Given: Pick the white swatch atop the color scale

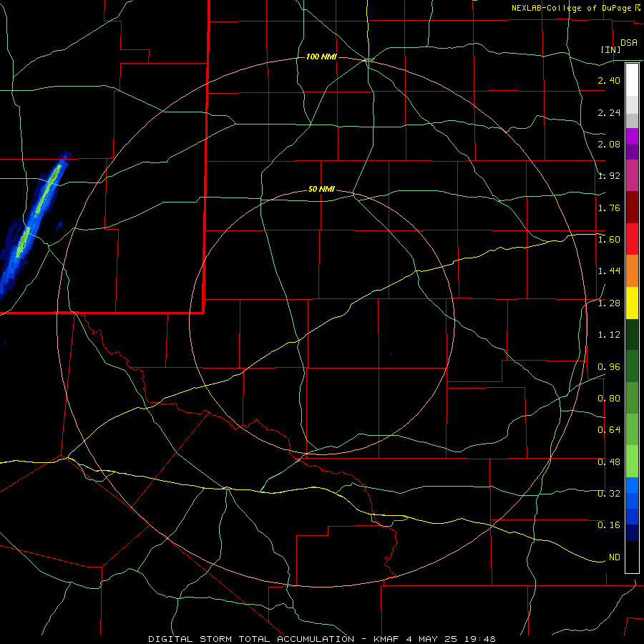Looking at the screenshot, I should coord(632,80).
